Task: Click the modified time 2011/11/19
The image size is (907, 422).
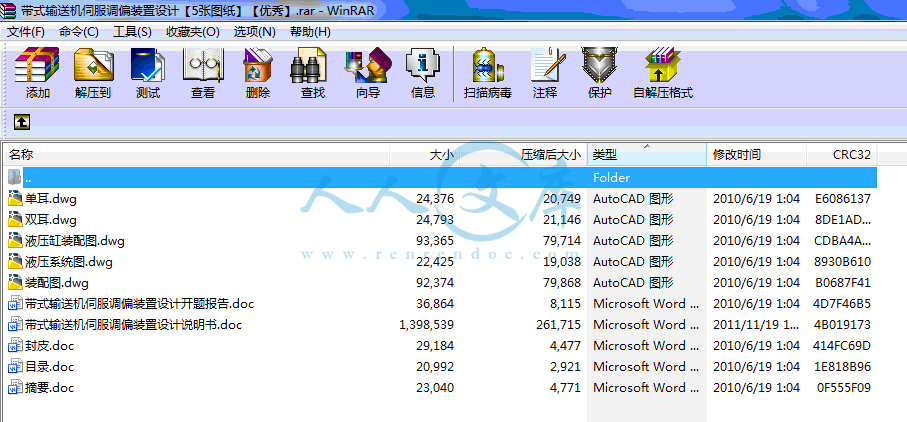Action: 756,324
